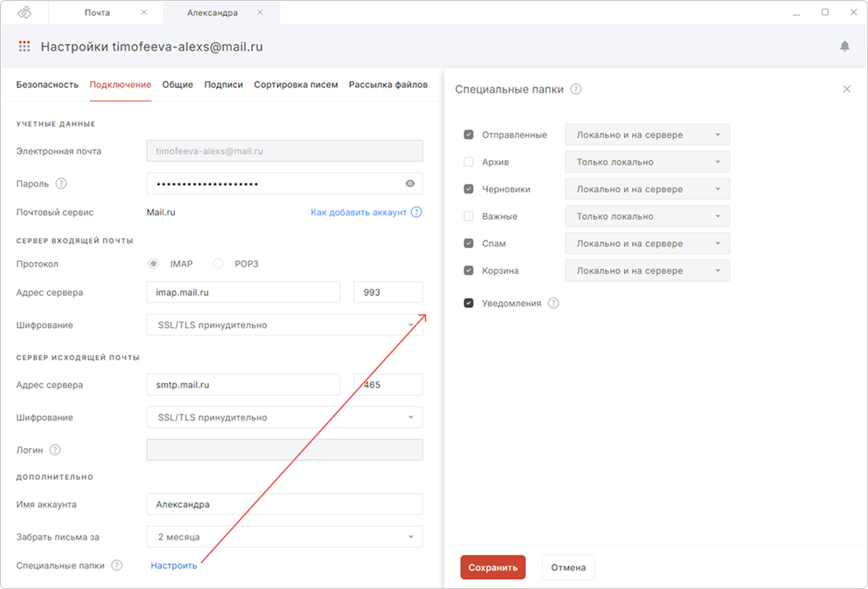
Task: Switch to Подписи settings tab
Action: (224, 85)
